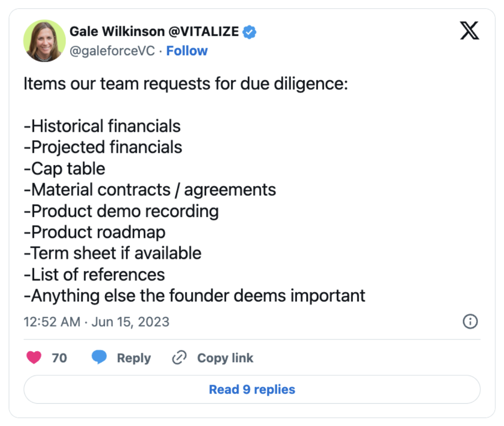This screenshot has height=426, width=504.
Task: Open the Gale Wilkinson @VITALIZE display name
Action: [x=154, y=31]
